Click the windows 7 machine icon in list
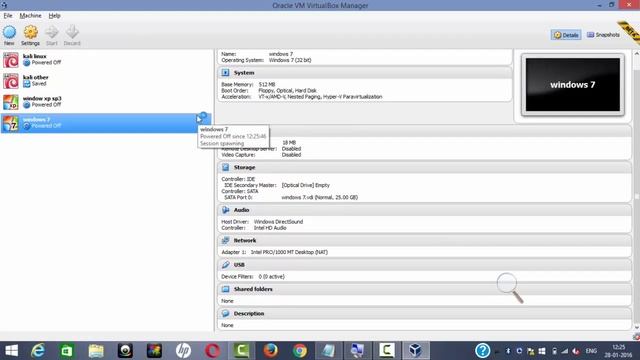This screenshot has height=360, width=640. (x=11, y=123)
